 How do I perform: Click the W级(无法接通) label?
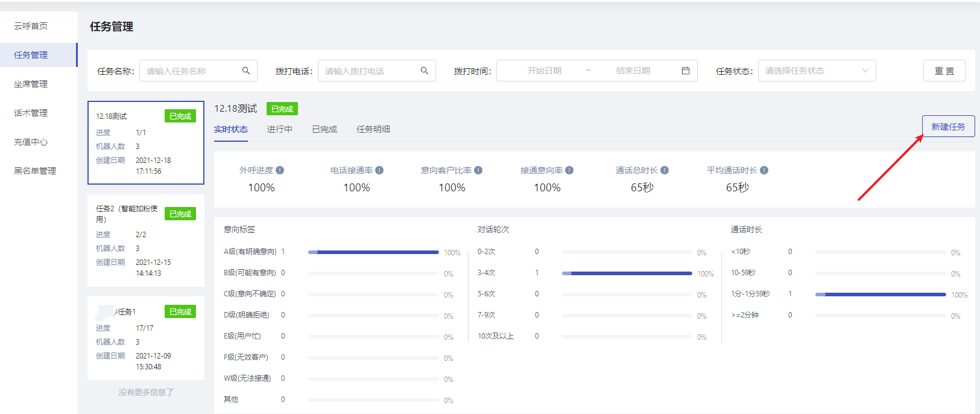click(x=247, y=378)
